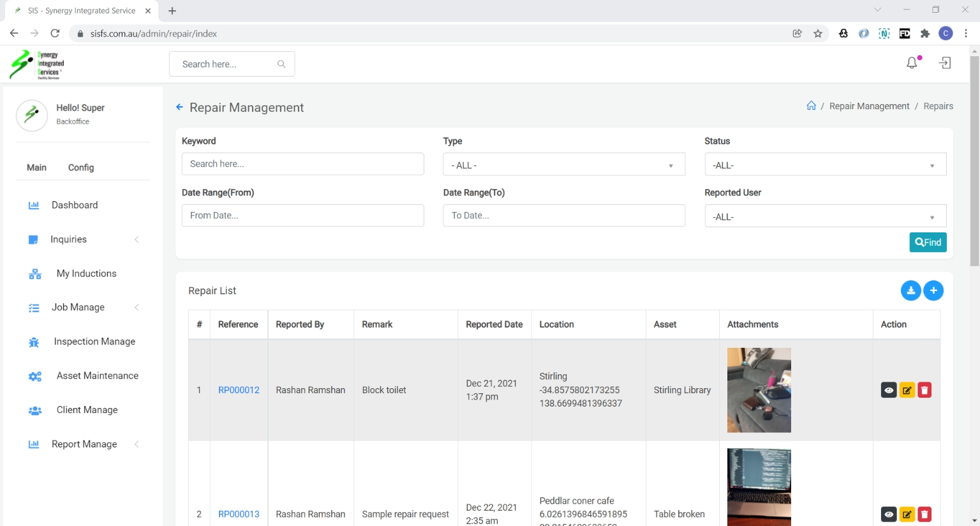Image resolution: width=980 pixels, height=526 pixels.
Task: Click the logout icon in header
Action: [945, 63]
